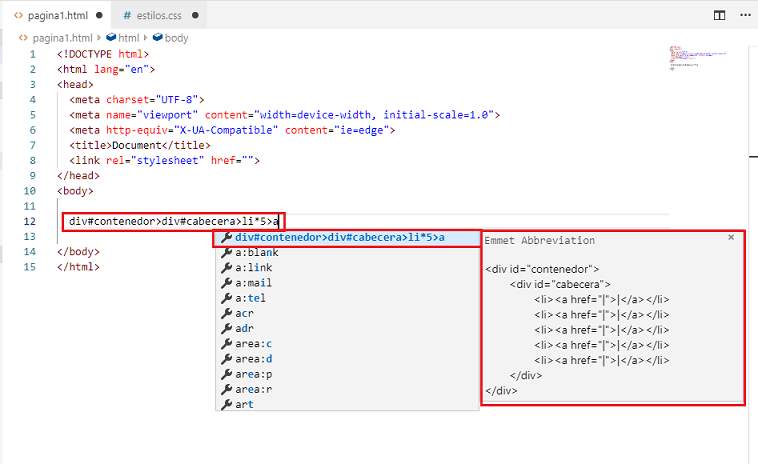Select the area:p suggestion

pyautogui.click(x=347, y=374)
